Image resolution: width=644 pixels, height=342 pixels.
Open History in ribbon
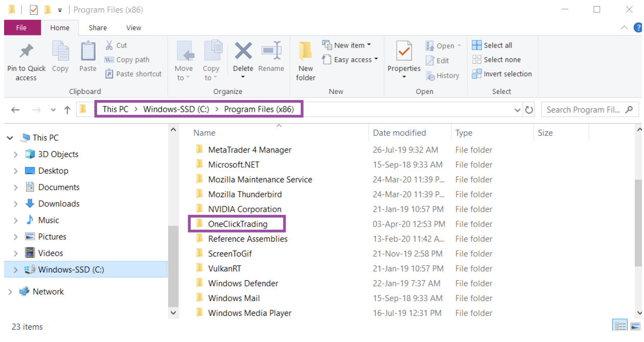point(443,75)
